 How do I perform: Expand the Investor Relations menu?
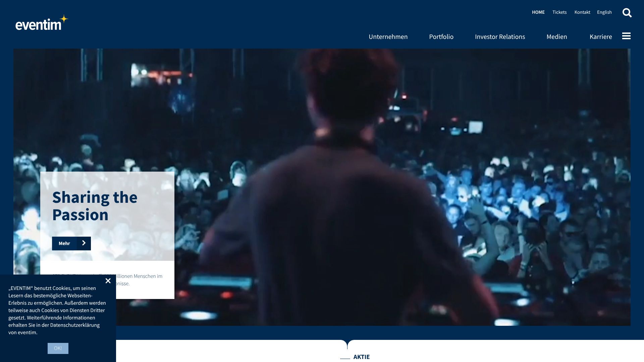[x=500, y=37]
